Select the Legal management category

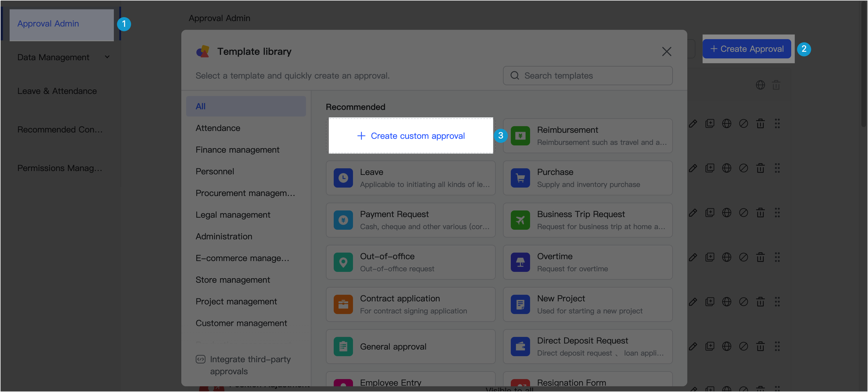[246, 215]
